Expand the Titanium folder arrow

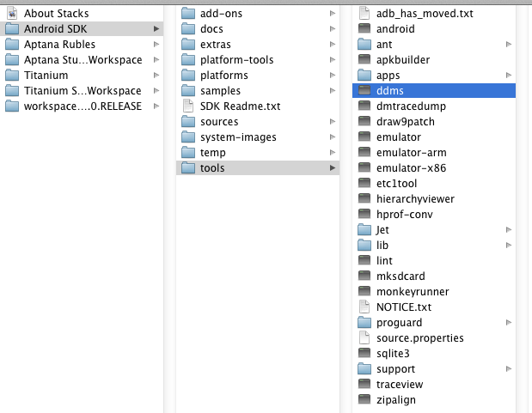(x=156, y=76)
